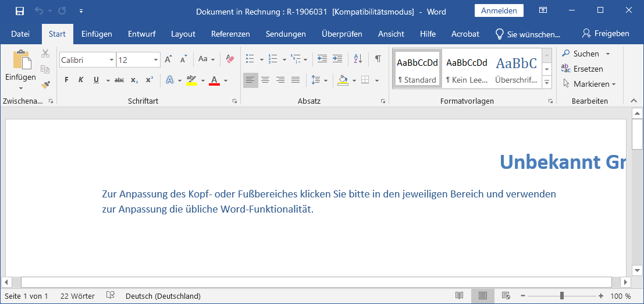The width and height of the screenshot is (644, 304).
Task: Open the font name dropdown Calibri
Action: pyautogui.click(x=111, y=59)
